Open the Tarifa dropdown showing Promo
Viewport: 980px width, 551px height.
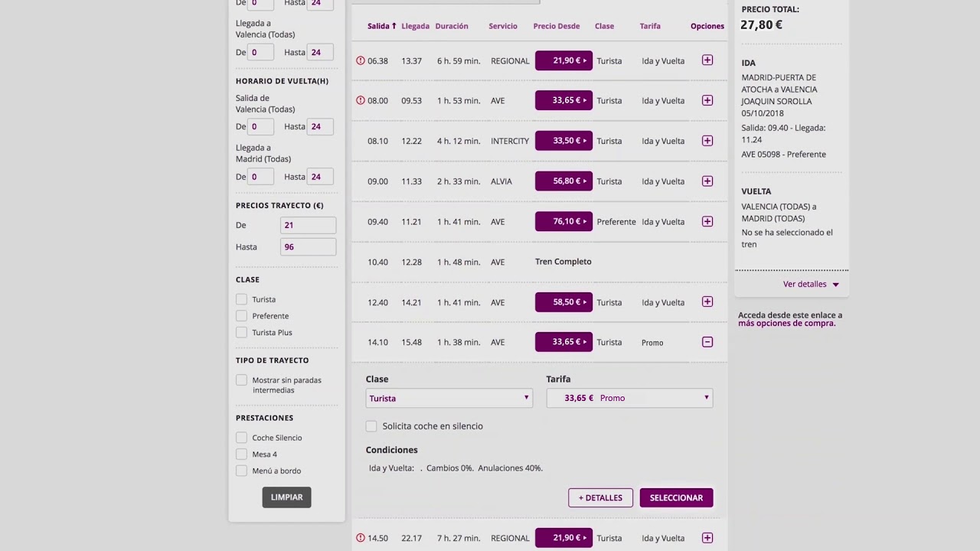pos(629,398)
